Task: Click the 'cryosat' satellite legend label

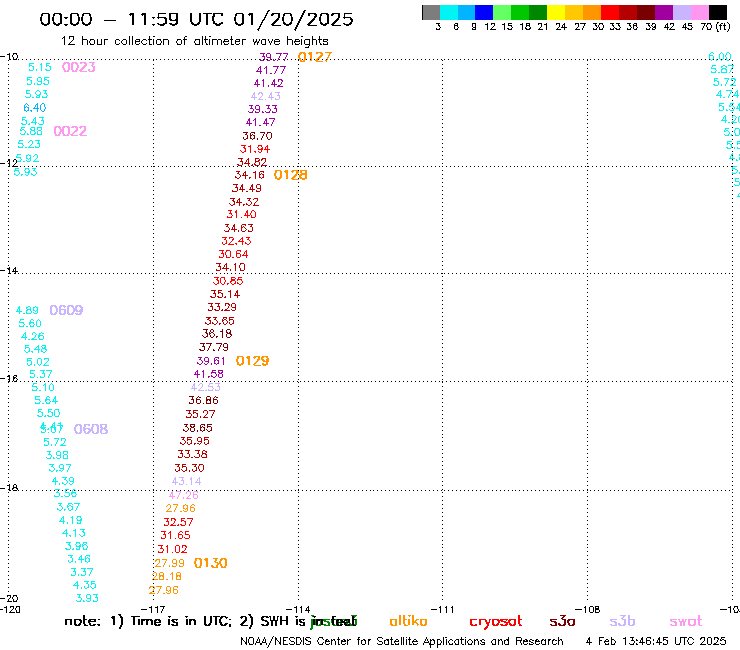Action: pyautogui.click(x=496, y=622)
